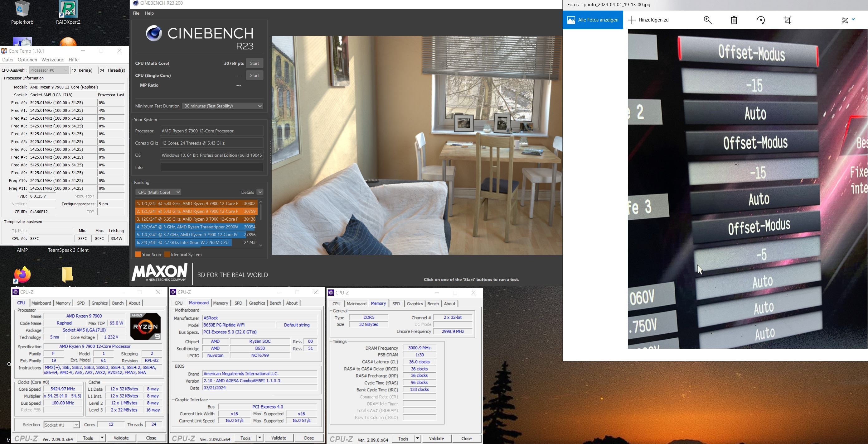
Task: Open Tools dropdown arrow in CPU-Z CPU window
Action: click(x=102, y=437)
